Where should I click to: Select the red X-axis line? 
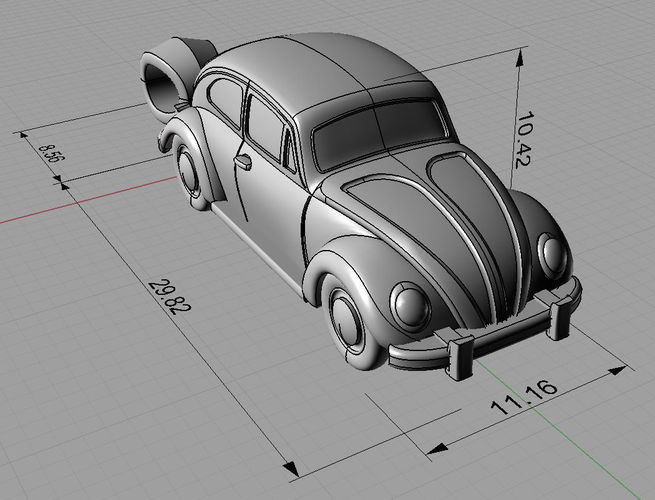click(88, 200)
